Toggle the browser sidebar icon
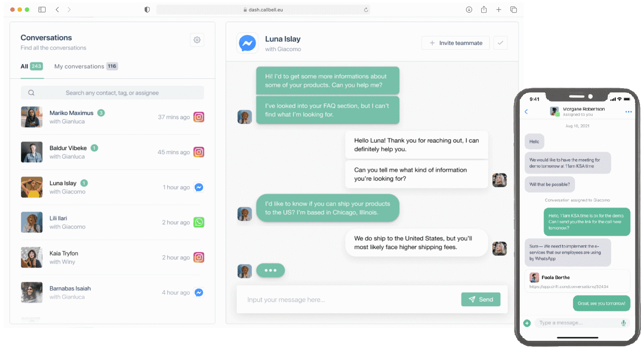This screenshot has width=644, height=351. 42,9
